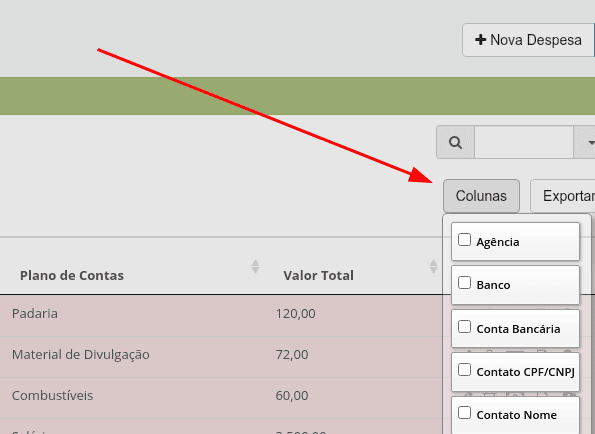595x434 pixels.
Task: Select the Banco menu entry
Action: tap(515, 285)
